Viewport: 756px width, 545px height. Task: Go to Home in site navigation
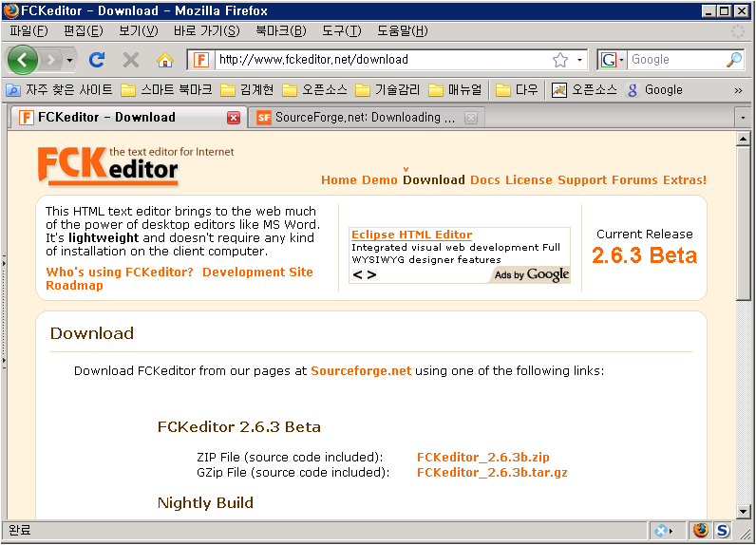pos(339,180)
